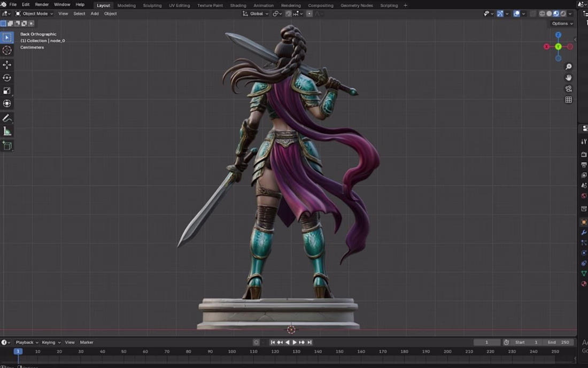588x368 pixels.
Task: Pick the Add Cube tool
Action: point(7,145)
